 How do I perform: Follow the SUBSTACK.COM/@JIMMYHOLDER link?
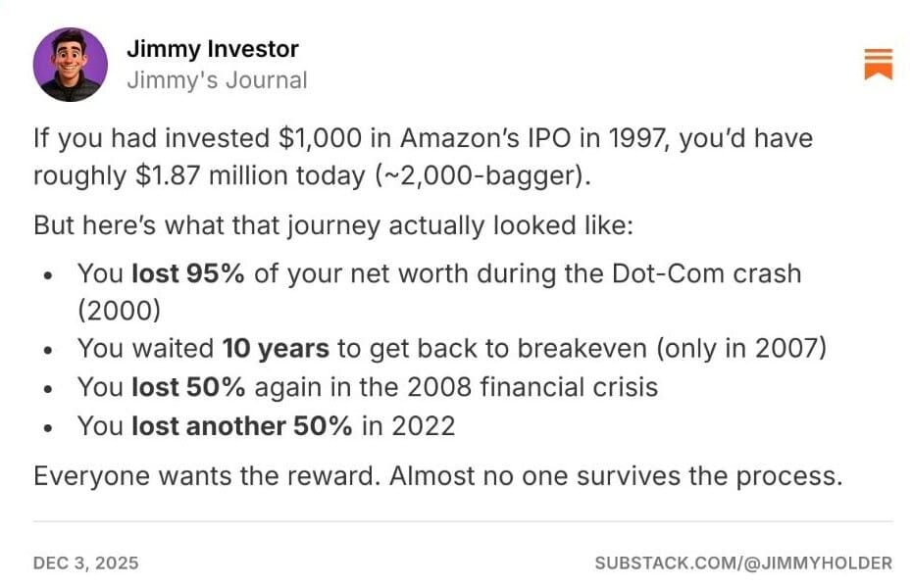(743, 563)
